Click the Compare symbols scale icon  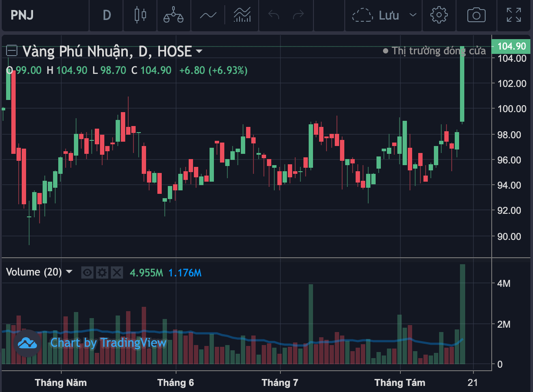click(x=173, y=15)
